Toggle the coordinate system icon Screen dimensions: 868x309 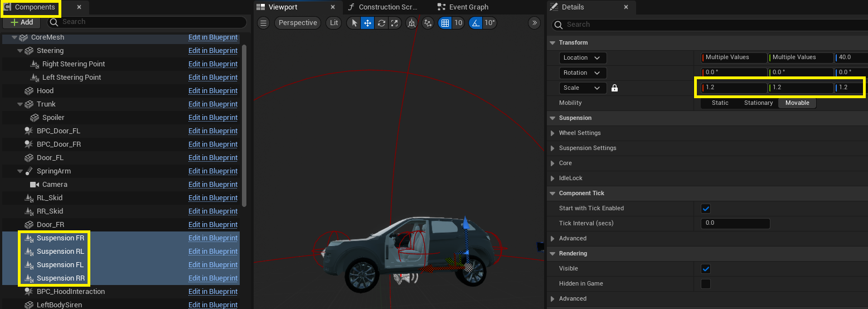[x=412, y=23]
